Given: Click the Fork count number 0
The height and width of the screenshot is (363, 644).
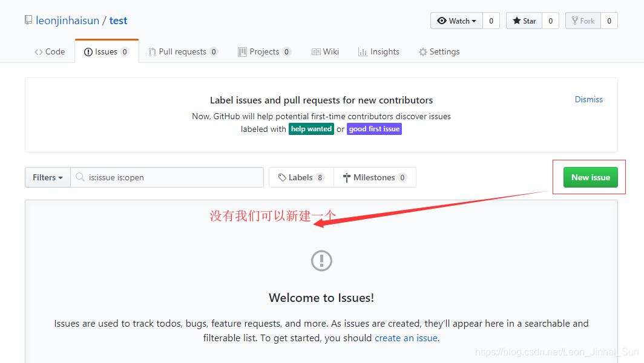Looking at the screenshot, I should pyautogui.click(x=609, y=21).
